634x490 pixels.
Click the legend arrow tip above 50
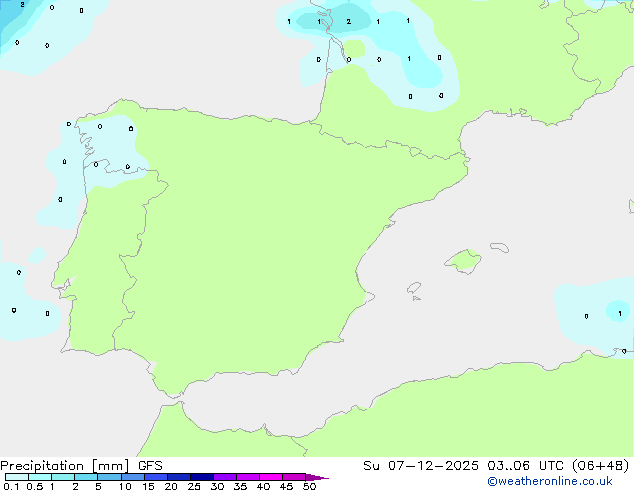[x=317, y=477]
